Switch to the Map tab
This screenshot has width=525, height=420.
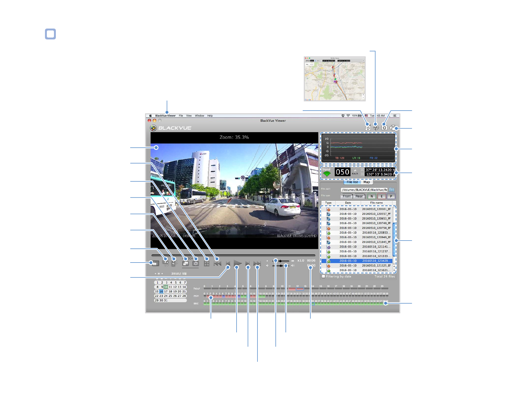click(366, 182)
